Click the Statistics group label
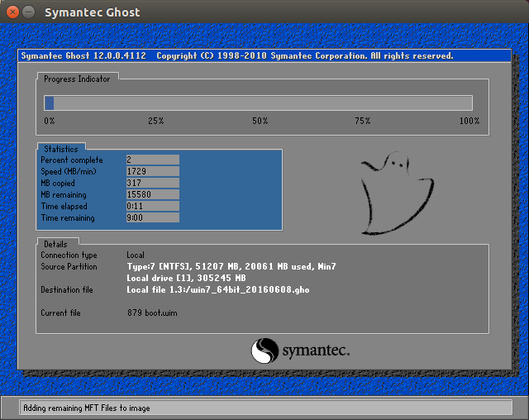The image size is (529, 420). point(60,149)
